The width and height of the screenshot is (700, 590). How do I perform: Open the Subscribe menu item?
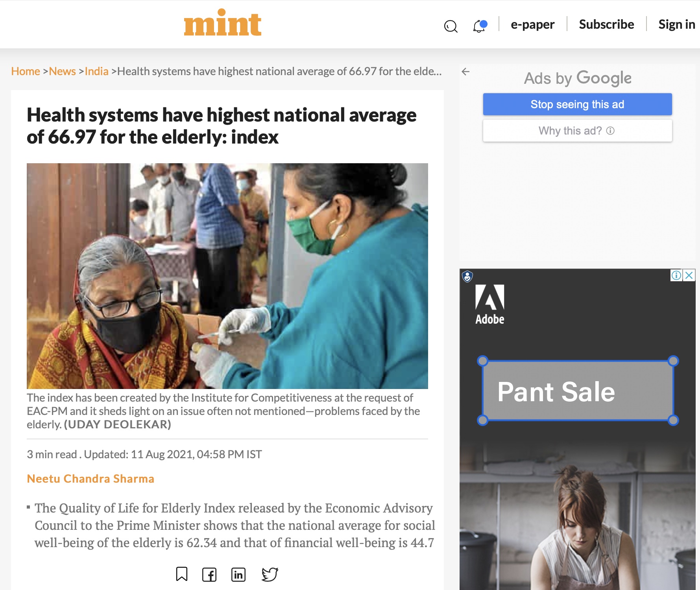click(606, 24)
